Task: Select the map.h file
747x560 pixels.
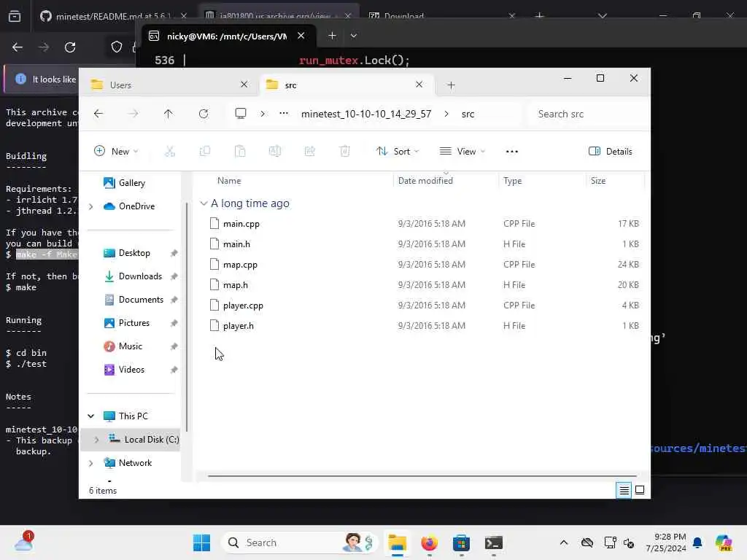Action: 424,285
